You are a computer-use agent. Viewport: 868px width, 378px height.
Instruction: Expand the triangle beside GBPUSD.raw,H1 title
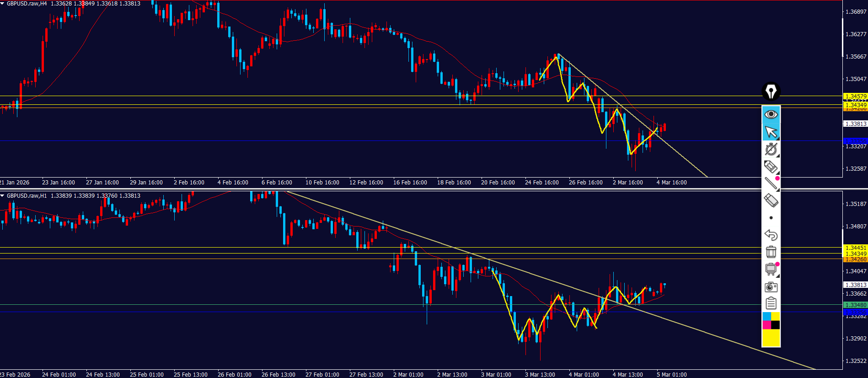(3, 196)
